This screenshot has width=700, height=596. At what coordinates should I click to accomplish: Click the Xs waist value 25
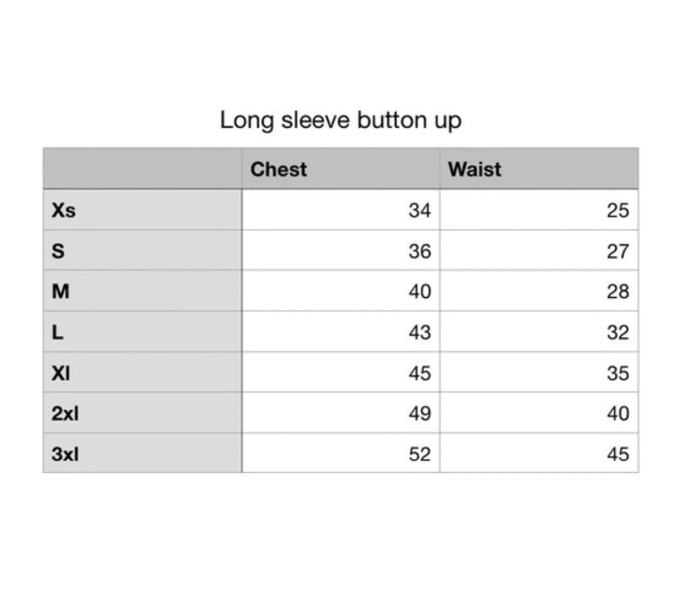[618, 210]
